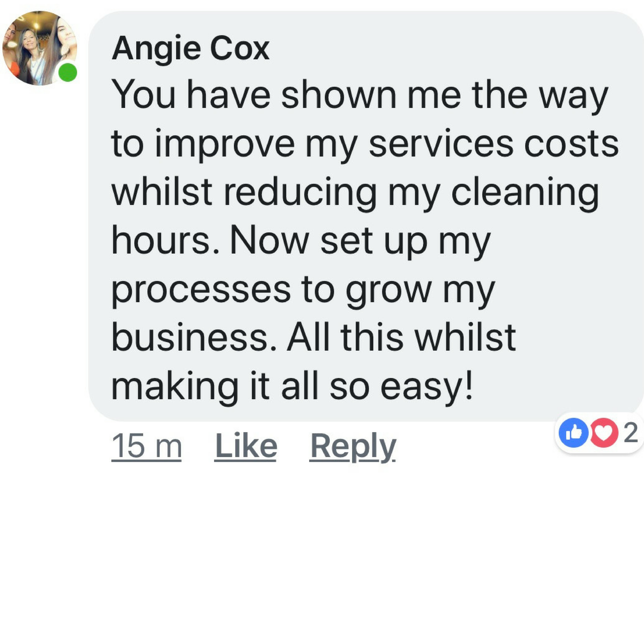Click the text line 'You have shown me the way'
The height and width of the screenshot is (644, 644).
coord(360,96)
